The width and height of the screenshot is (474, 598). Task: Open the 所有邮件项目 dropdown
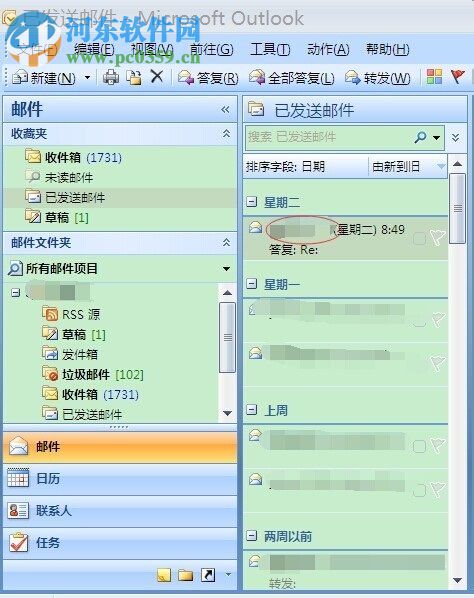(x=226, y=268)
